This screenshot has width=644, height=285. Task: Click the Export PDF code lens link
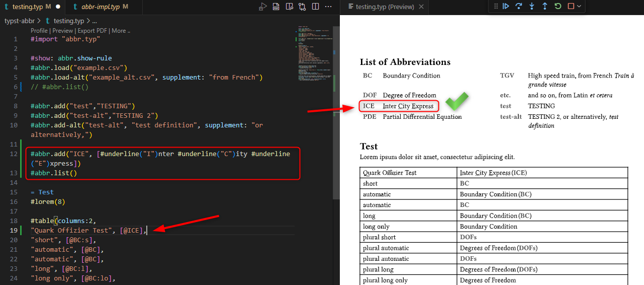[x=92, y=31]
